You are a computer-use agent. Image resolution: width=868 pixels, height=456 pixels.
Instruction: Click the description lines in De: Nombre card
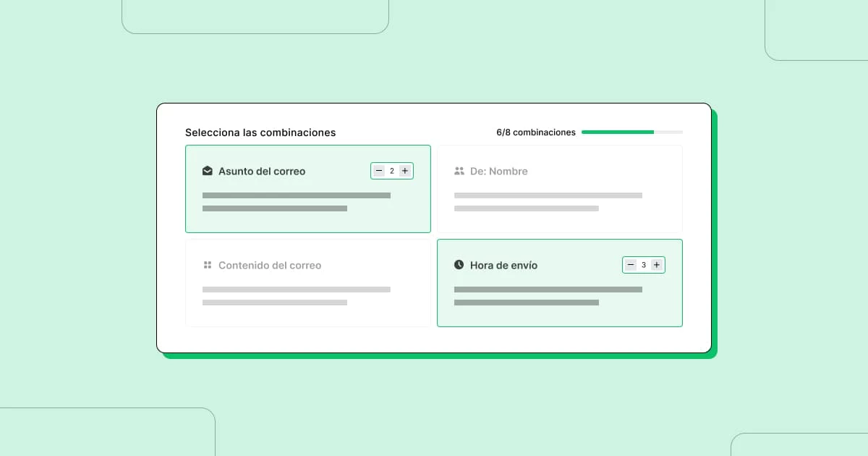(x=548, y=202)
